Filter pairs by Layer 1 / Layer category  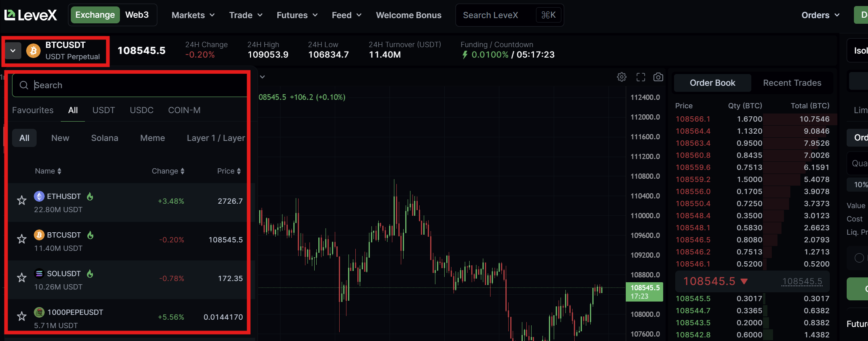point(216,138)
